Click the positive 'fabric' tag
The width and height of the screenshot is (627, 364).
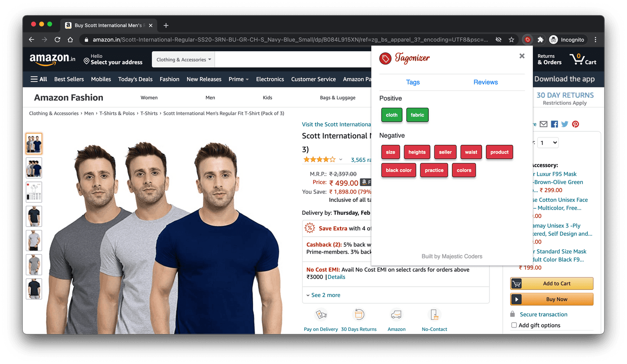click(x=417, y=115)
